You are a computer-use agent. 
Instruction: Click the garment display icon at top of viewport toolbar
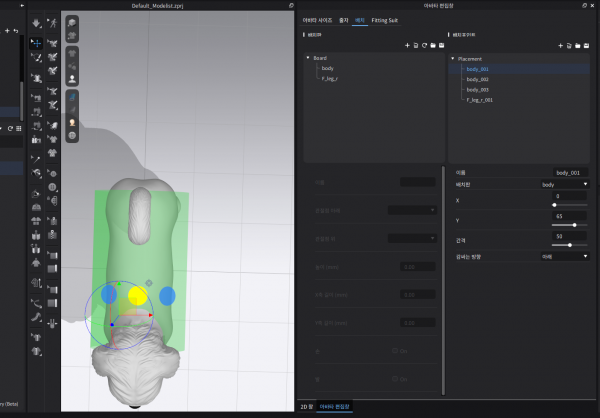click(x=73, y=22)
